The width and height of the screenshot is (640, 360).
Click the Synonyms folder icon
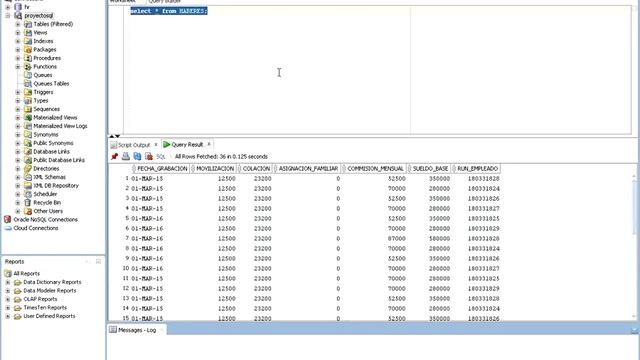(28, 135)
